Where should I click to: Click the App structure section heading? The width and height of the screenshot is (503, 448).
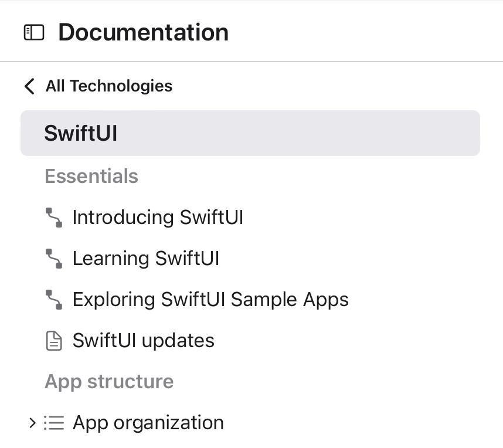(109, 382)
